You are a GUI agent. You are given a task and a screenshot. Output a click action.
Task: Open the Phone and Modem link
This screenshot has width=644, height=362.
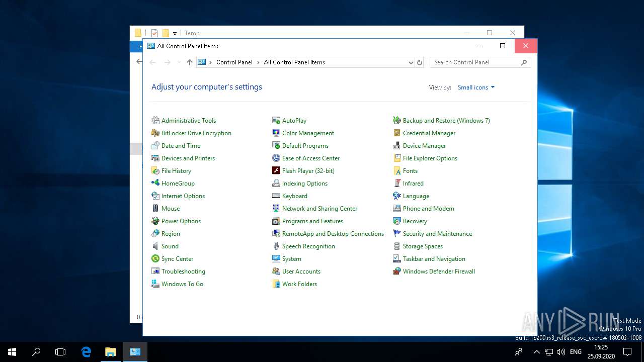429,209
